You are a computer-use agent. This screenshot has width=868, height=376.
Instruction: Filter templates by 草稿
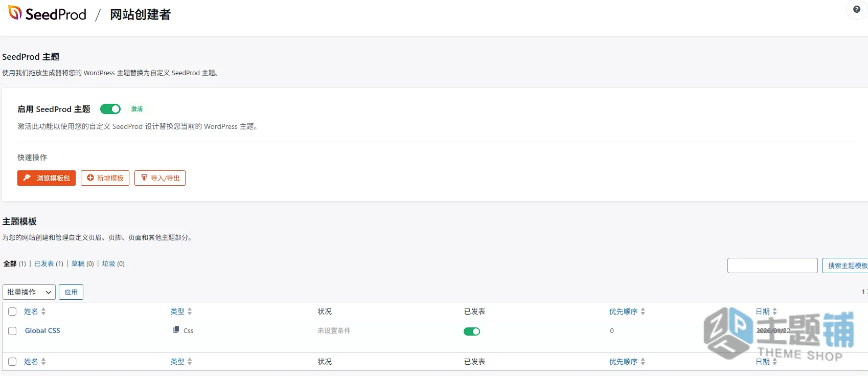tap(78, 263)
